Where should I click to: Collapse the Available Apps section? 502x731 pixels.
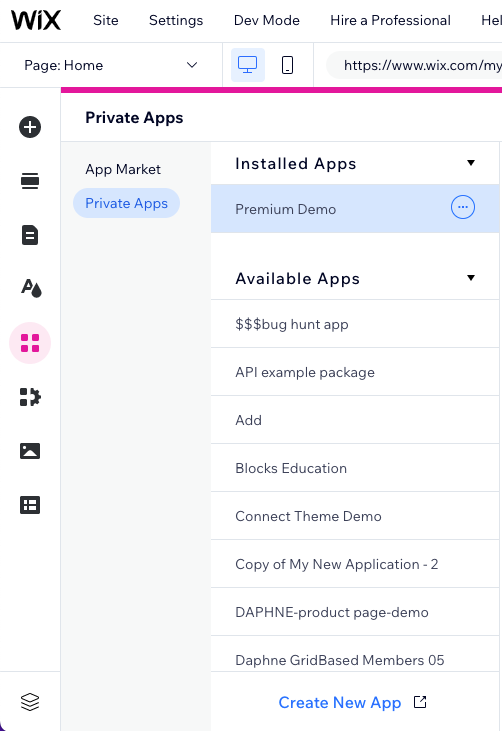pos(471,278)
